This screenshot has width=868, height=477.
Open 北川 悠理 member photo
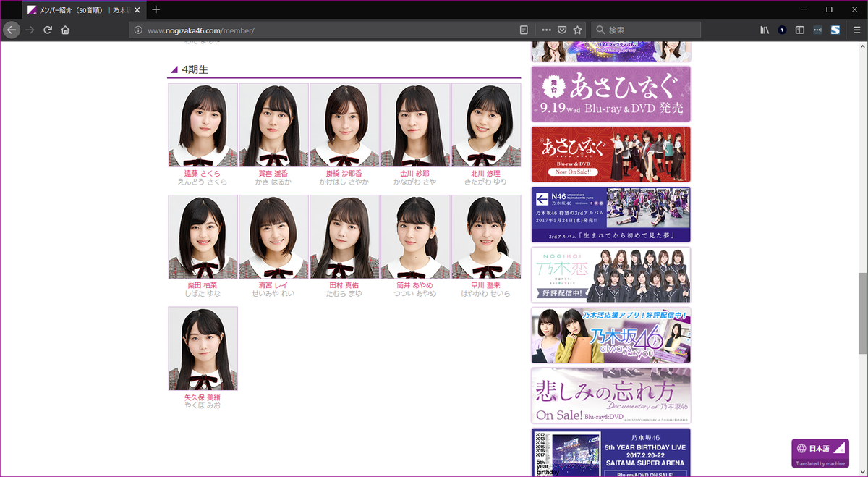[486, 125]
